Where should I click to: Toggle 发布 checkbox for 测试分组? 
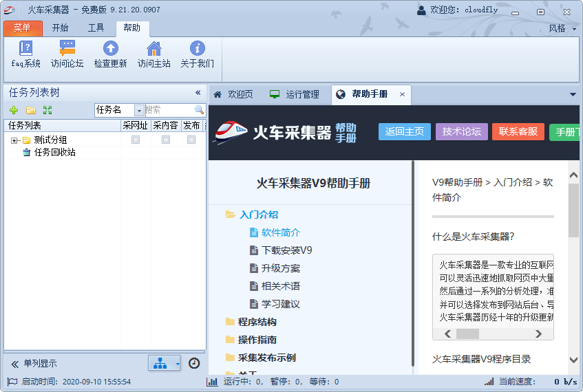point(191,140)
